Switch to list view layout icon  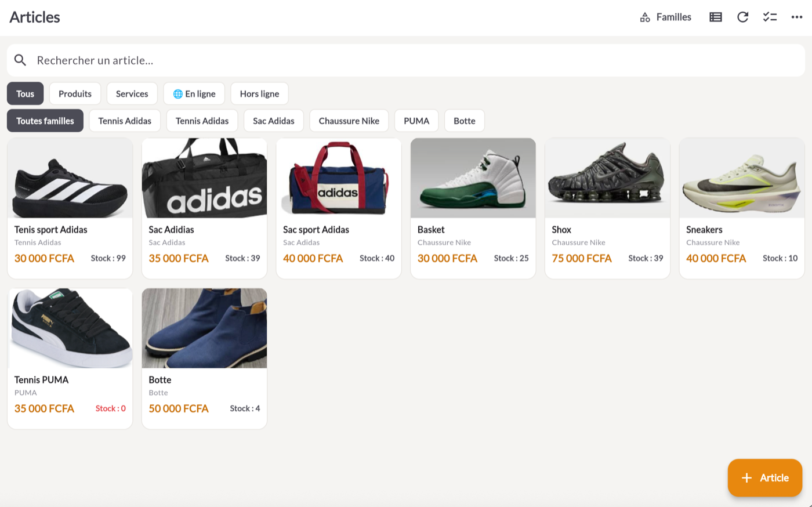tap(716, 17)
